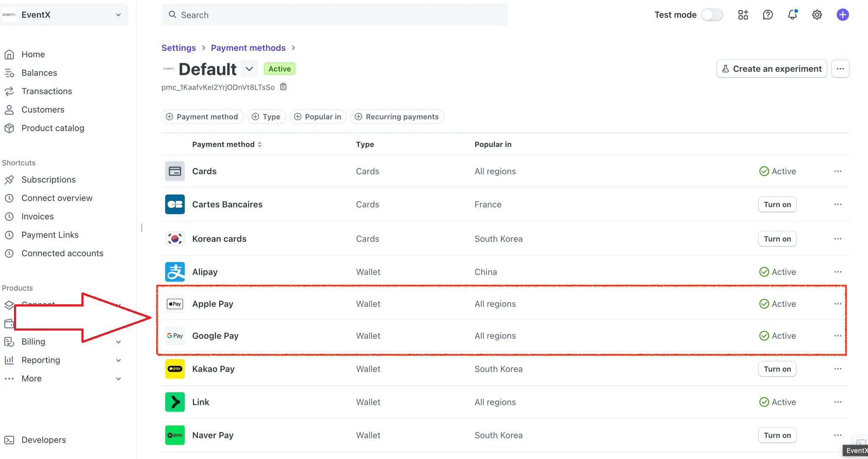Click the Payment methods breadcrumb link

click(x=248, y=48)
